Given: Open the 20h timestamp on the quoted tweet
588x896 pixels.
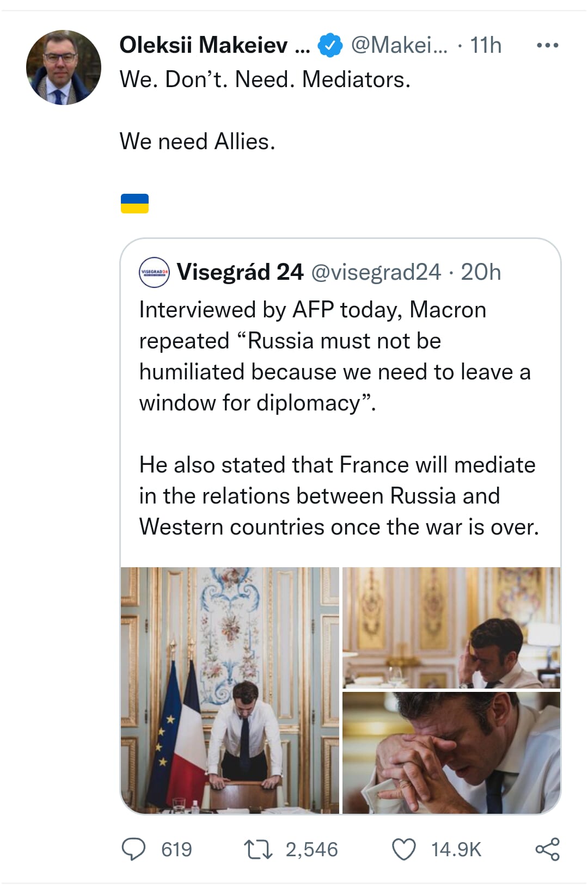Looking at the screenshot, I should [481, 273].
